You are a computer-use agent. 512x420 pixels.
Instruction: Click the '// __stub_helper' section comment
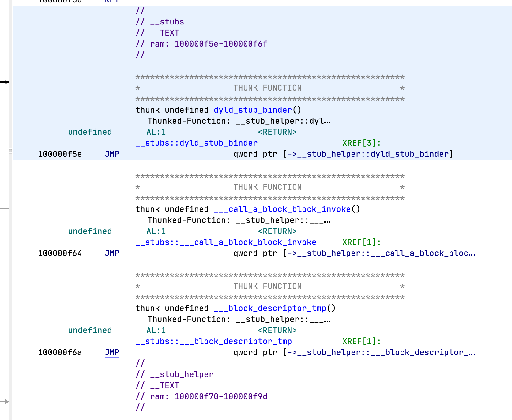pos(175,374)
